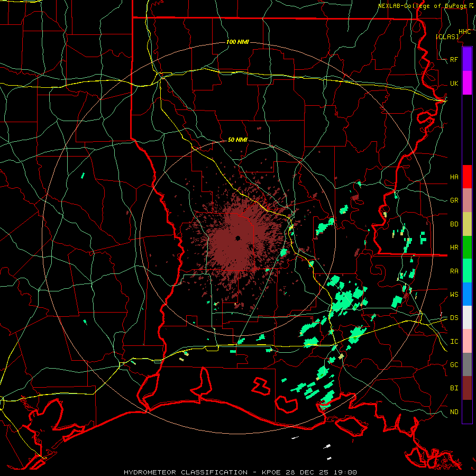This screenshot has height=476, width=476.
Task: Click the '50 NMI' range ring label
Action: point(237,140)
